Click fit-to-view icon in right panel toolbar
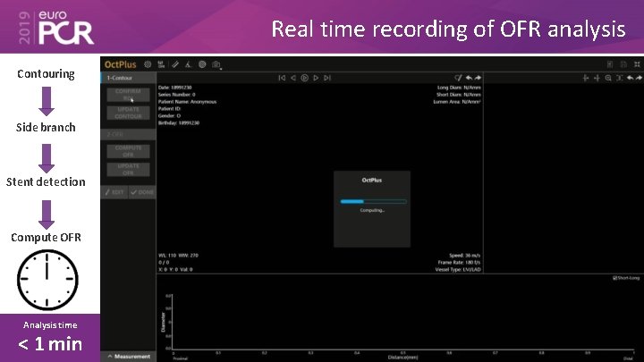This screenshot has height=362, width=644. click(619, 78)
